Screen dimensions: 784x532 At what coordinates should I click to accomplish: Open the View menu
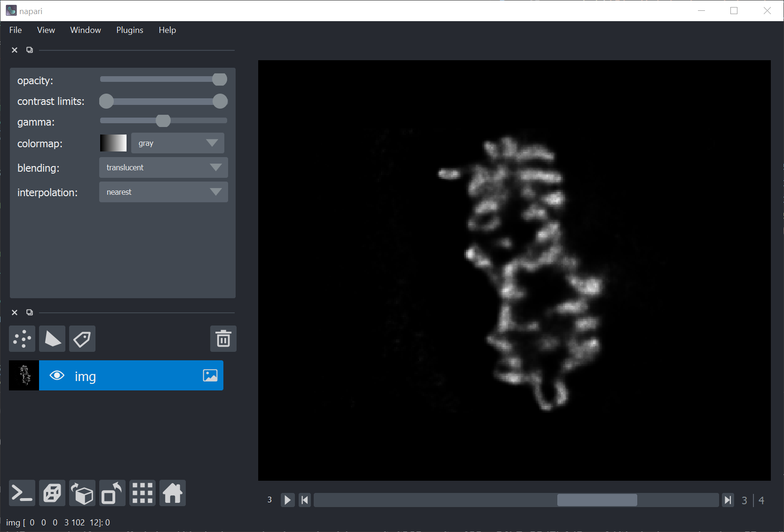46,30
